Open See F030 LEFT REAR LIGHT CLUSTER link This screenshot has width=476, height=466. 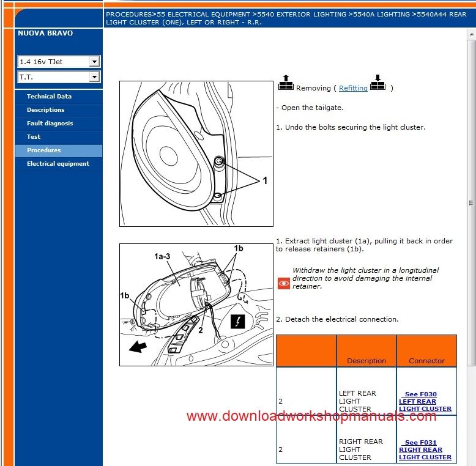pos(425,401)
